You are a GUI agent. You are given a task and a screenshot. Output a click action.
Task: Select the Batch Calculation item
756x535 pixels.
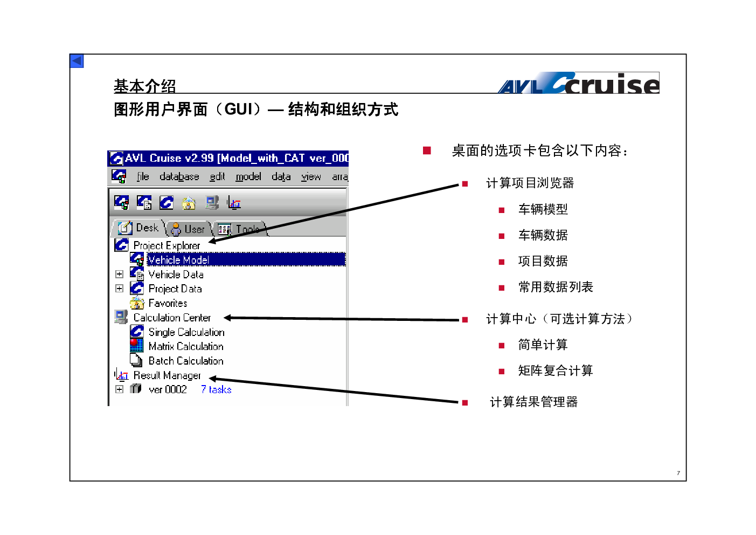pos(186,361)
